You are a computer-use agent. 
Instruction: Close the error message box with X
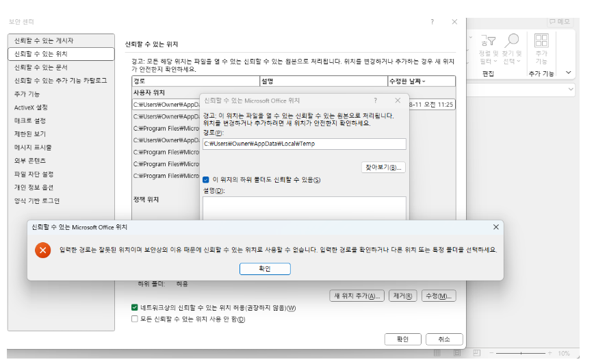tap(496, 227)
